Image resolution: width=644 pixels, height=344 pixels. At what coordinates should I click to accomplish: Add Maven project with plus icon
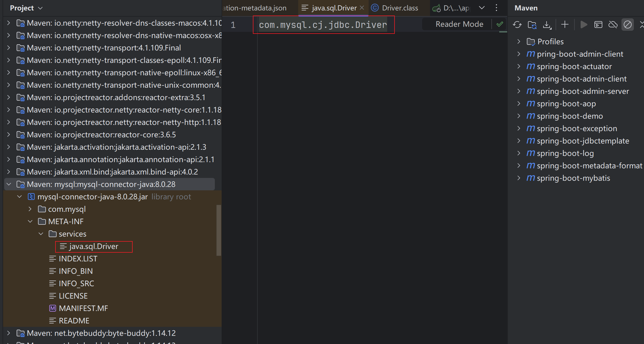click(x=565, y=25)
